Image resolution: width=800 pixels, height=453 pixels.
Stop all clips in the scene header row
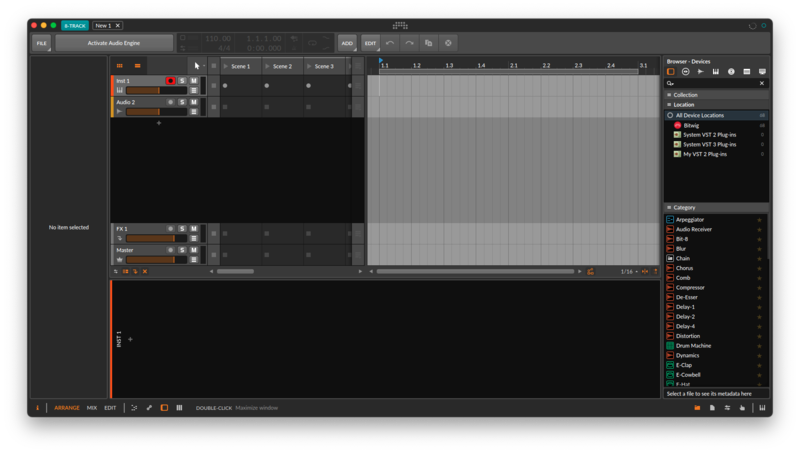[x=214, y=66]
